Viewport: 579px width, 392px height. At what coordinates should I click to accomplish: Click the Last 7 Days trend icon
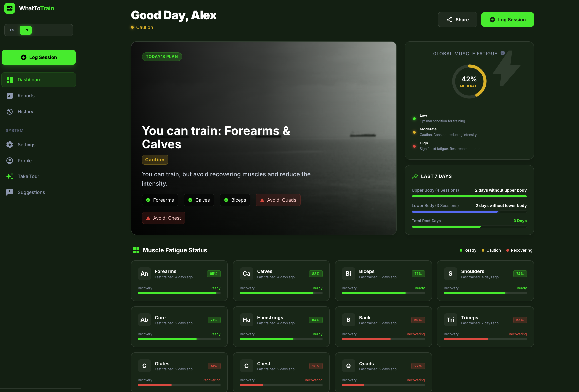415,176
